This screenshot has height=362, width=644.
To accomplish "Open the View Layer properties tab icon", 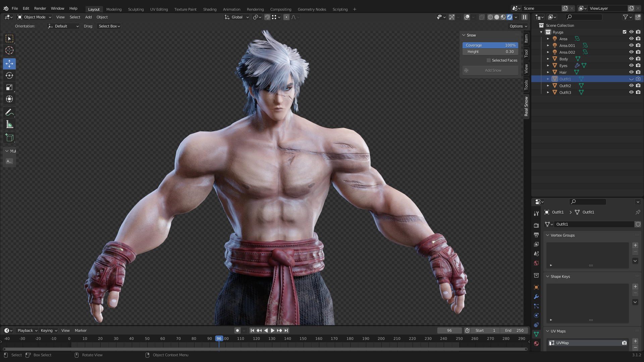I will click(x=536, y=244).
